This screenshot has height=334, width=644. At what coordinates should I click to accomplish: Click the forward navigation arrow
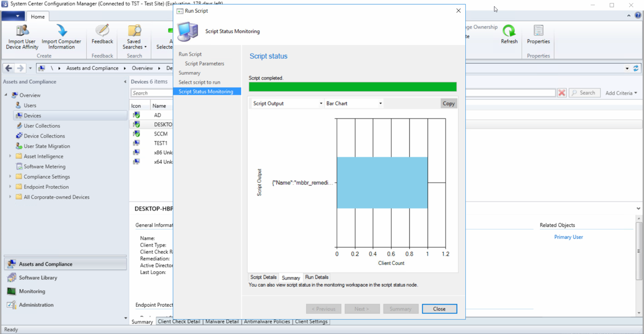[x=20, y=68]
